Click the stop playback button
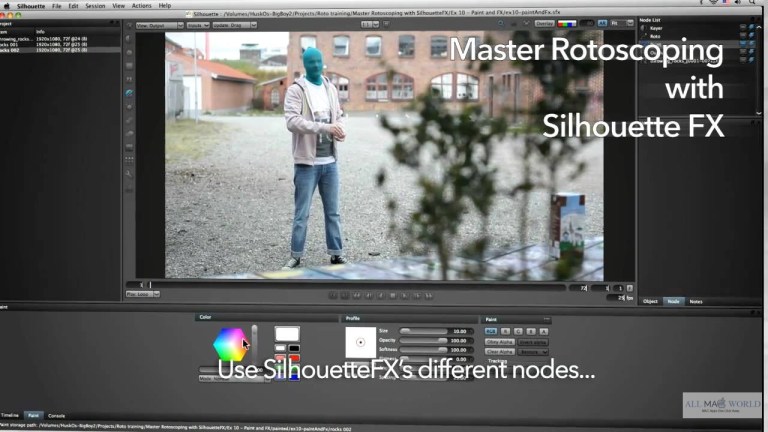 pyautogui.click(x=392, y=296)
